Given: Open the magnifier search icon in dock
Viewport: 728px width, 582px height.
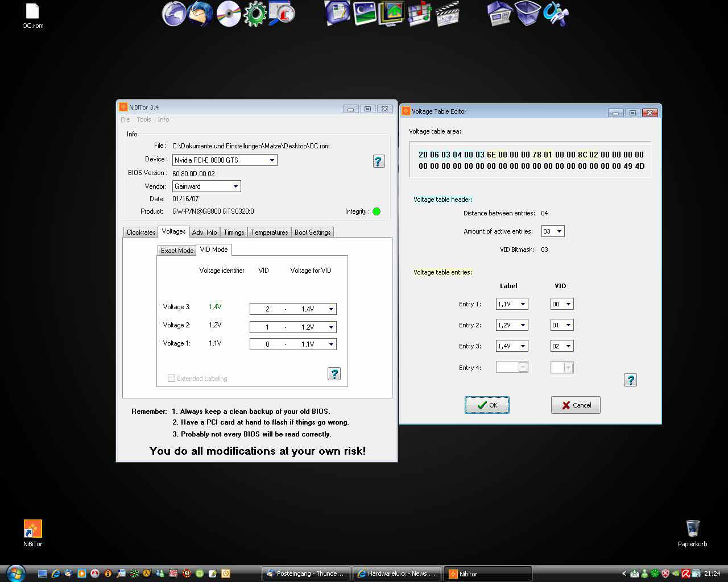Looking at the screenshot, I should [282, 14].
